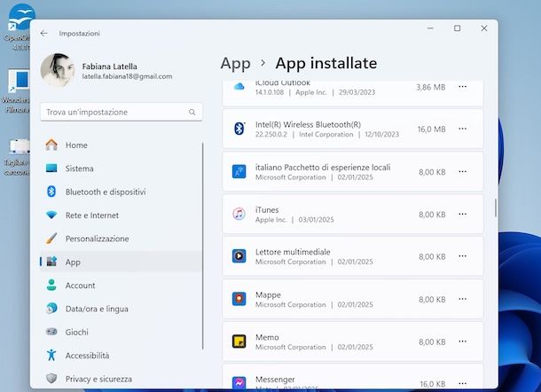
Task: Open Account settings section
Action: (121, 286)
